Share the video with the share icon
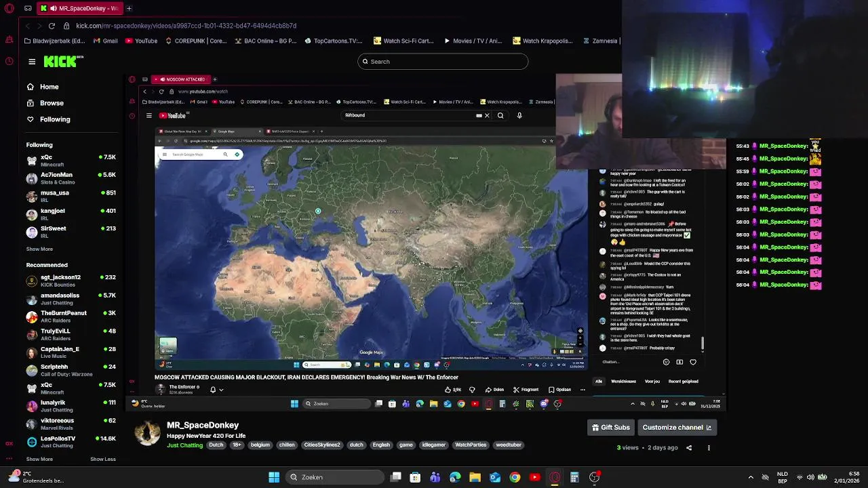 pos(689,448)
